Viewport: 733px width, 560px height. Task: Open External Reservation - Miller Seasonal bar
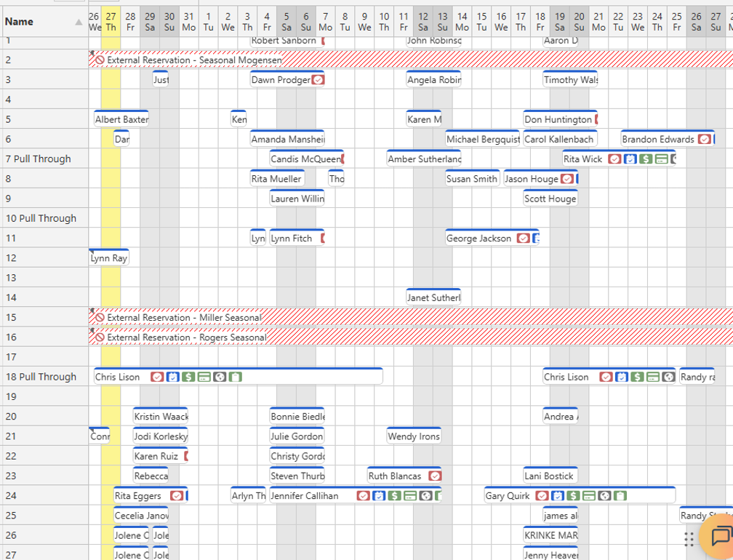point(410,317)
